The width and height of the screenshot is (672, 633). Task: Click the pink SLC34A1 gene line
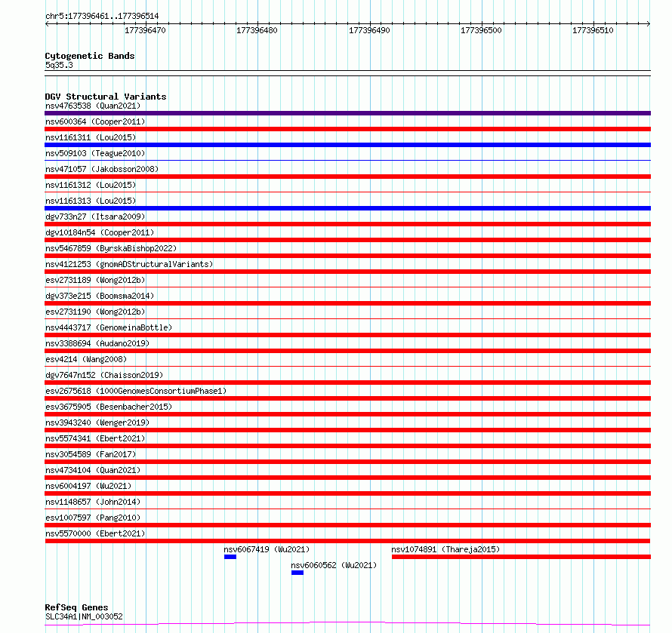(x=347, y=624)
